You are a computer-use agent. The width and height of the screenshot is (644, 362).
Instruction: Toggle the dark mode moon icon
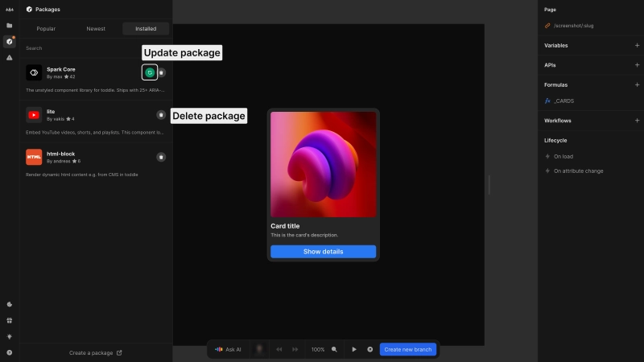tap(10, 305)
